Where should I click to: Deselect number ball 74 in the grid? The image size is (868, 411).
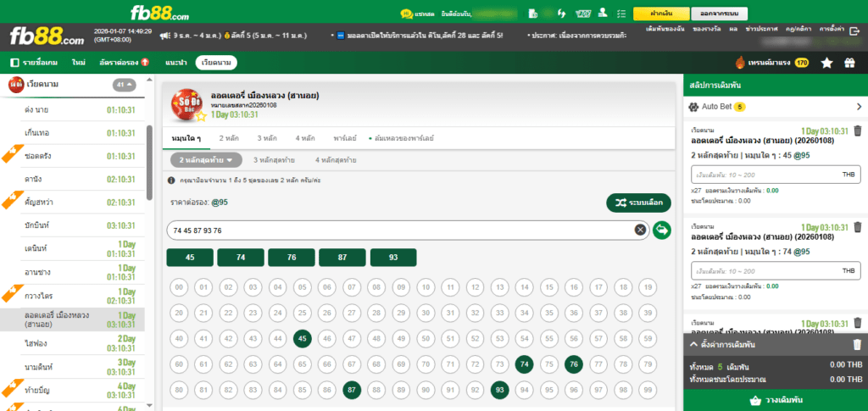pos(524,364)
